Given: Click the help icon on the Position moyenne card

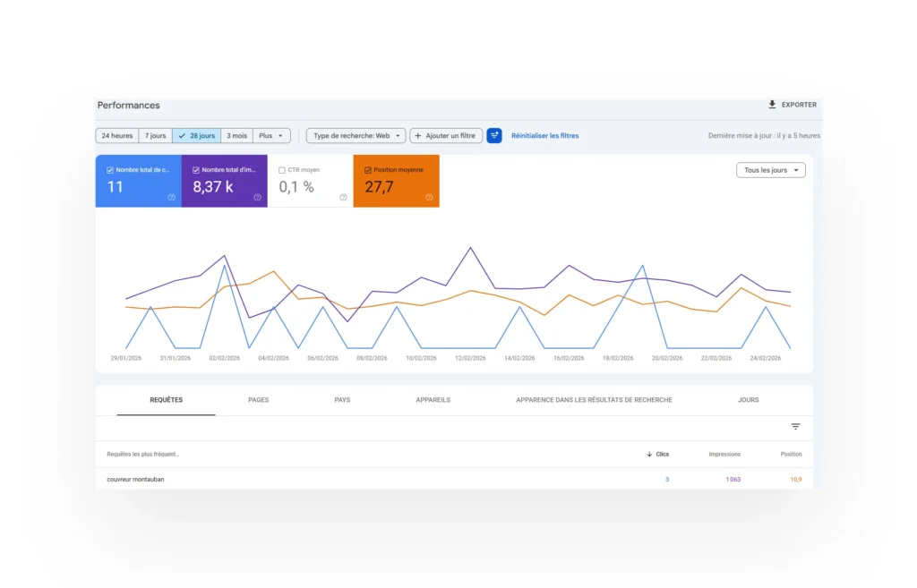Looking at the screenshot, I should [x=428, y=197].
